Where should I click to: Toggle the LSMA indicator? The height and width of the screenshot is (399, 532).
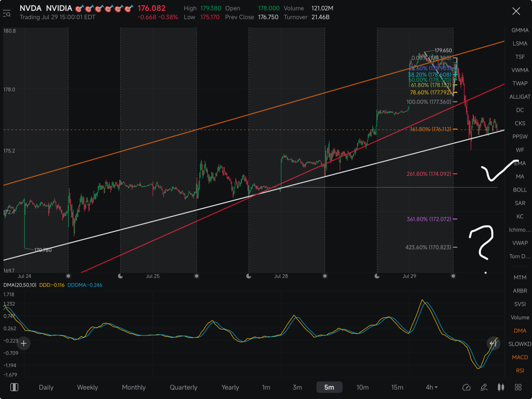coord(520,43)
